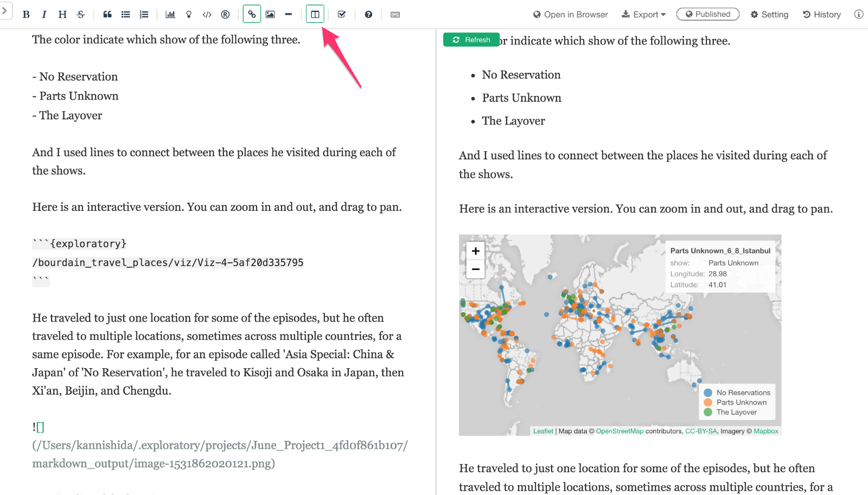Expand the collapsed left sidebar chevron
Image resolution: width=868 pixels, height=495 pixels.
[4, 10]
